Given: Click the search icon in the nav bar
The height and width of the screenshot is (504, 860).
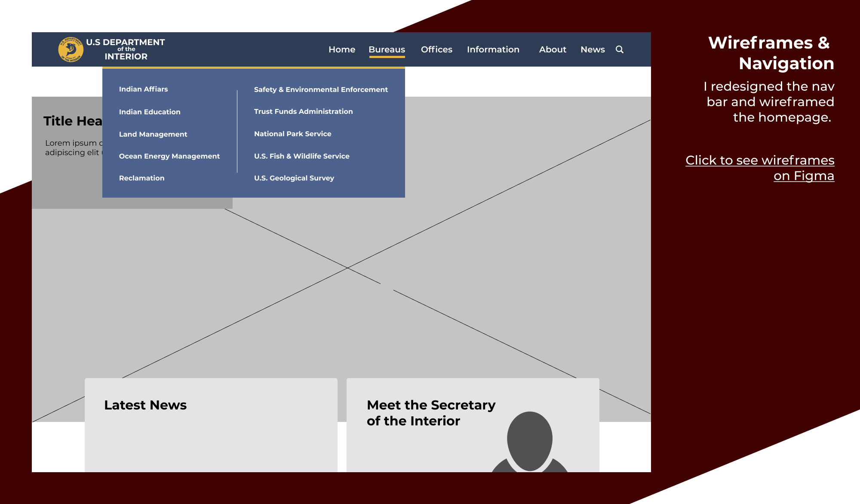Looking at the screenshot, I should tap(619, 50).
